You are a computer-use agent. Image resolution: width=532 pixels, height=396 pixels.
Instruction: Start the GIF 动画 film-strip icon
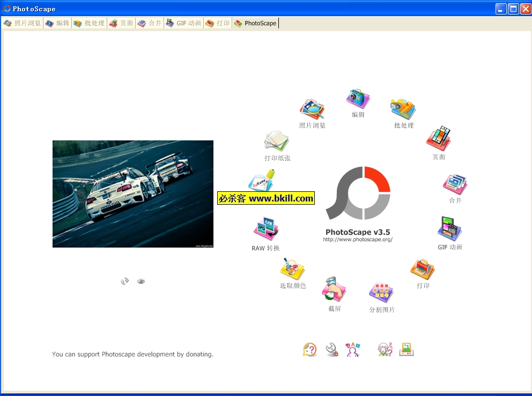click(449, 229)
